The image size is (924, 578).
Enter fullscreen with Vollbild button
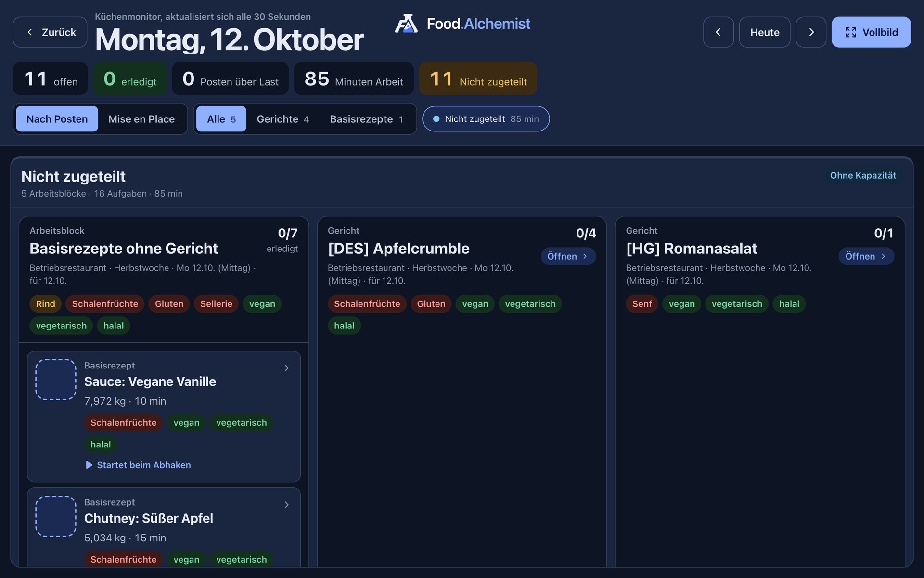point(871,32)
